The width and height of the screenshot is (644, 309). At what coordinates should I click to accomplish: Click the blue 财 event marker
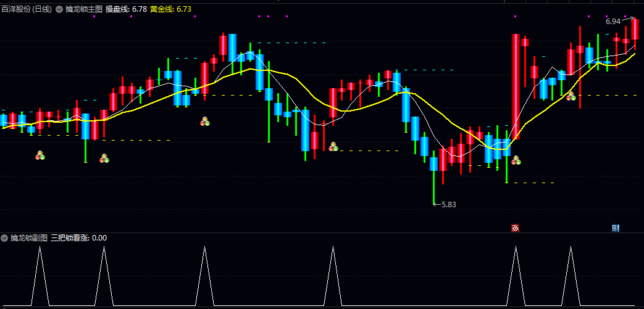tap(616, 228)
